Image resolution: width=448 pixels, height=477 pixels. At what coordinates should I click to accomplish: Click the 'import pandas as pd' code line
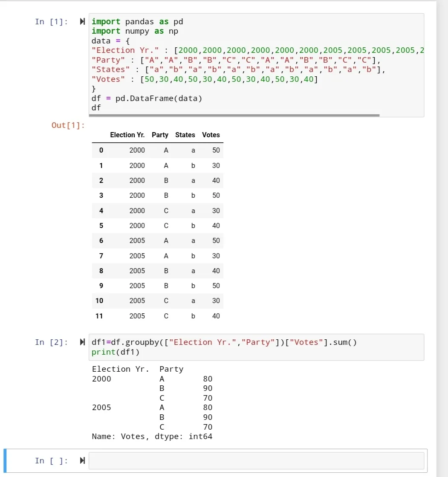(137, 22)
